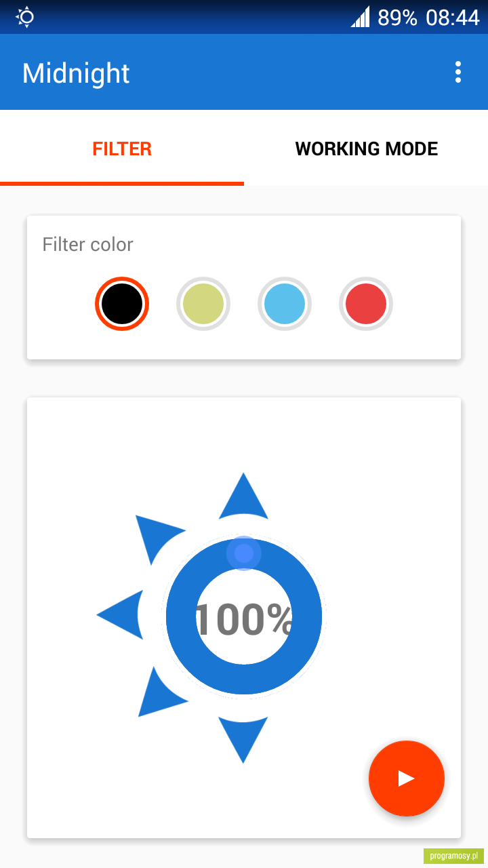Click the brightness dial knob handle
The width and height of the screenshot is (488, 868).
tap(244, 553)
